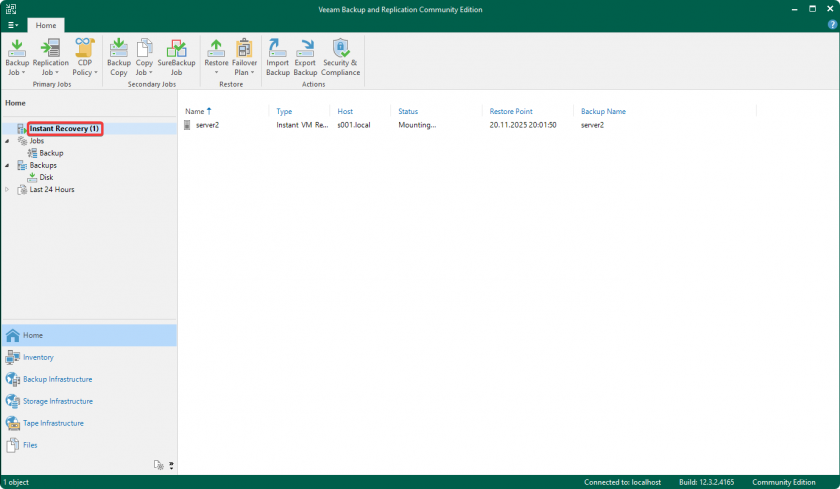This screenshot has width=840, height=489.
Task: Click the SureBackup Job icon
Action: 176,55
